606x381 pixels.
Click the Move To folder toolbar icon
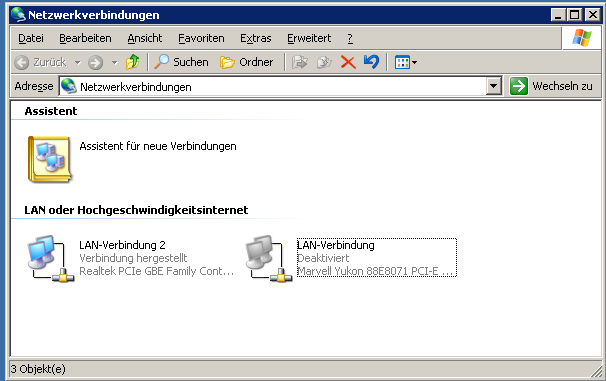[x=300, y=62]
